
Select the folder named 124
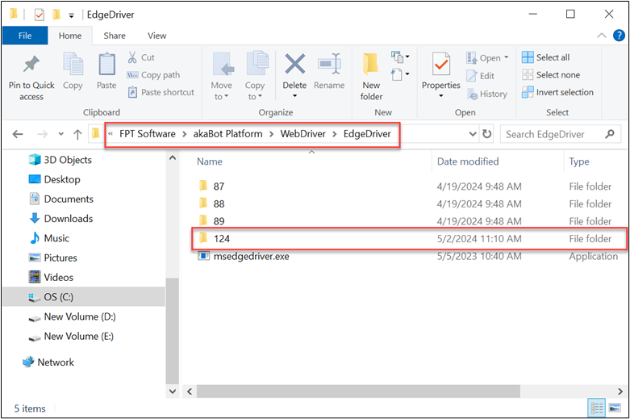(x=409, y=239)
